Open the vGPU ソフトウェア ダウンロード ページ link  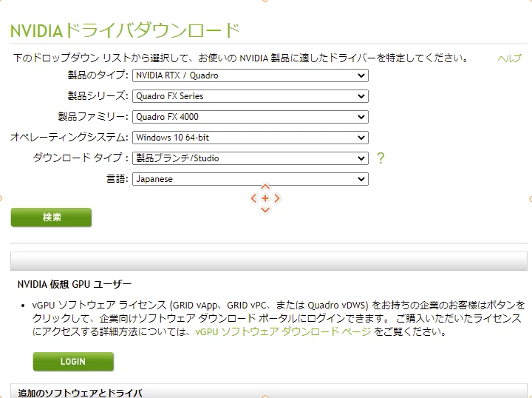283,331
